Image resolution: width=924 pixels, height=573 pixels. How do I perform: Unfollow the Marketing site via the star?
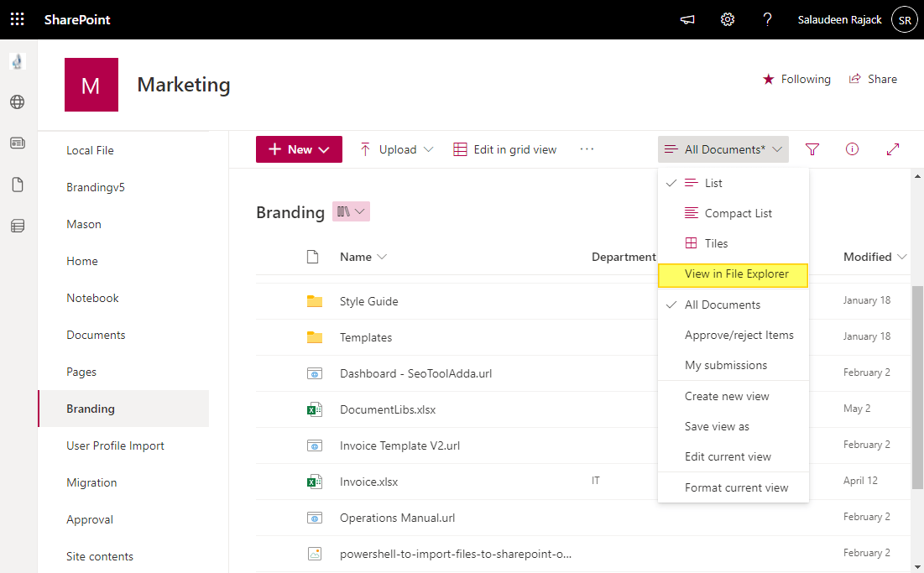coord(769,78)
